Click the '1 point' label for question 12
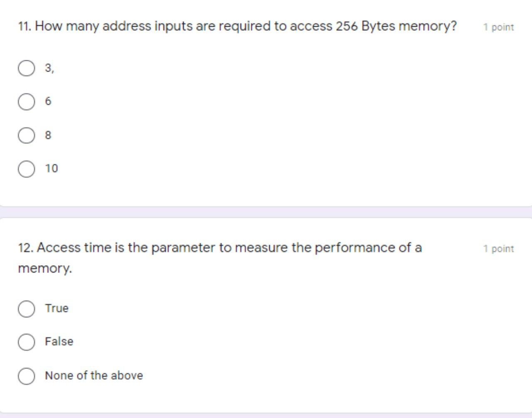The height and width of the screenshot is (418, 532). 498,248
